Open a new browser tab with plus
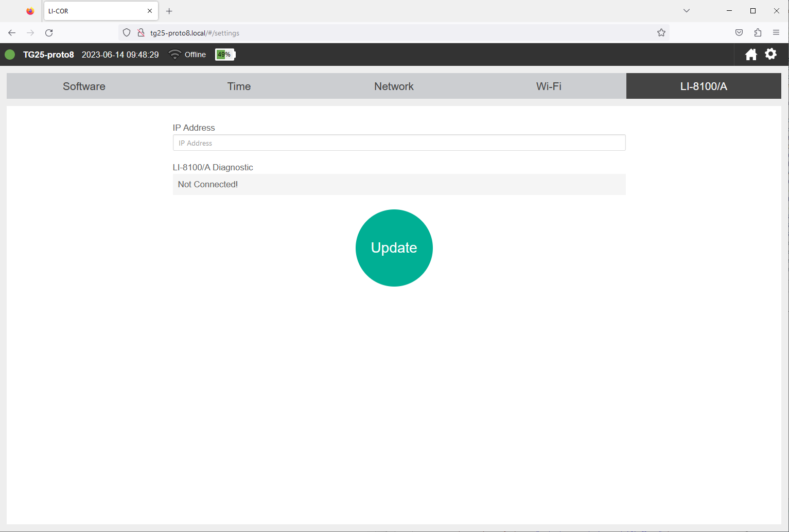 click(x=169, y=11)
